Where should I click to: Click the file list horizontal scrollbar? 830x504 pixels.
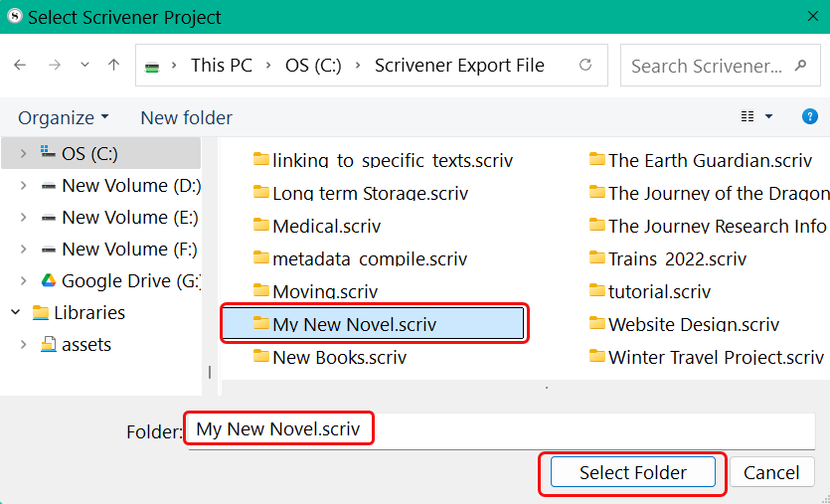[x=547, y=388]
